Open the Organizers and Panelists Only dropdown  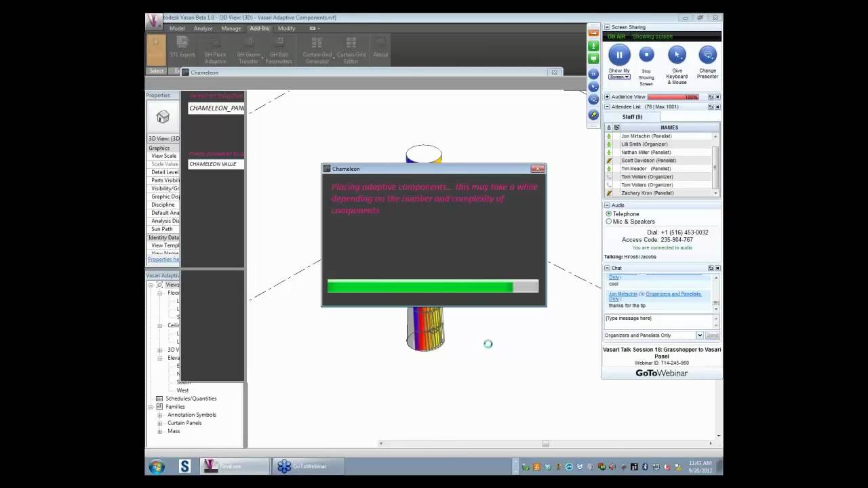(700, 335)
